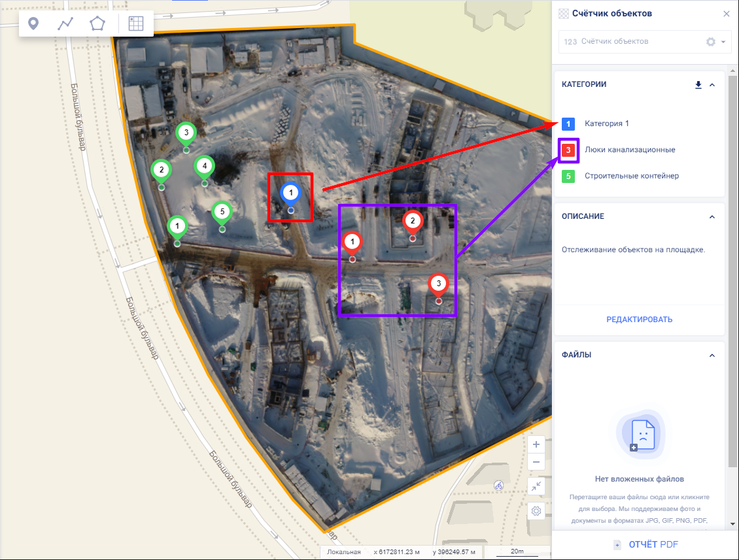The width and height of the screenshot is (739, 560).
Task: Collapse the ФАЙЛЫ section
Action: coord(712,355)
